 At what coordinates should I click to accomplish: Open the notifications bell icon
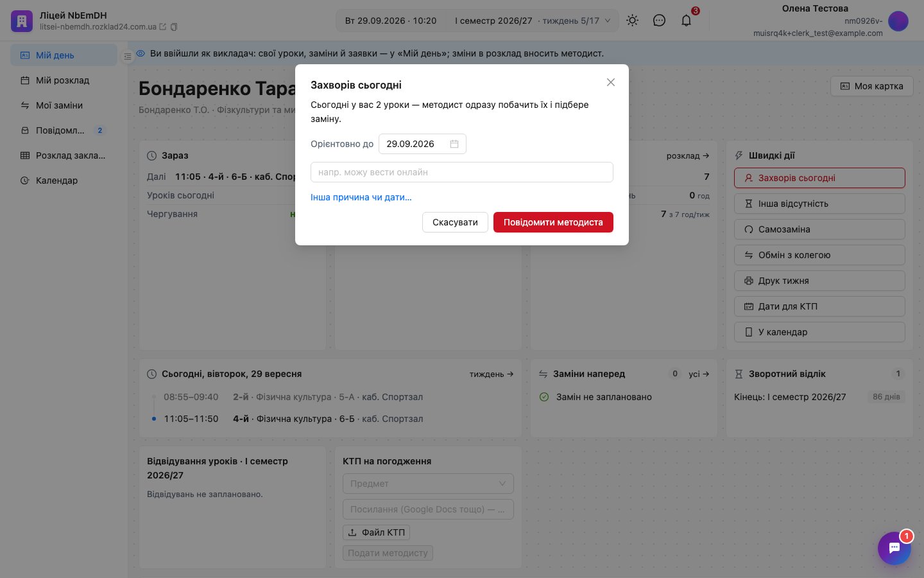click(686, 21)
